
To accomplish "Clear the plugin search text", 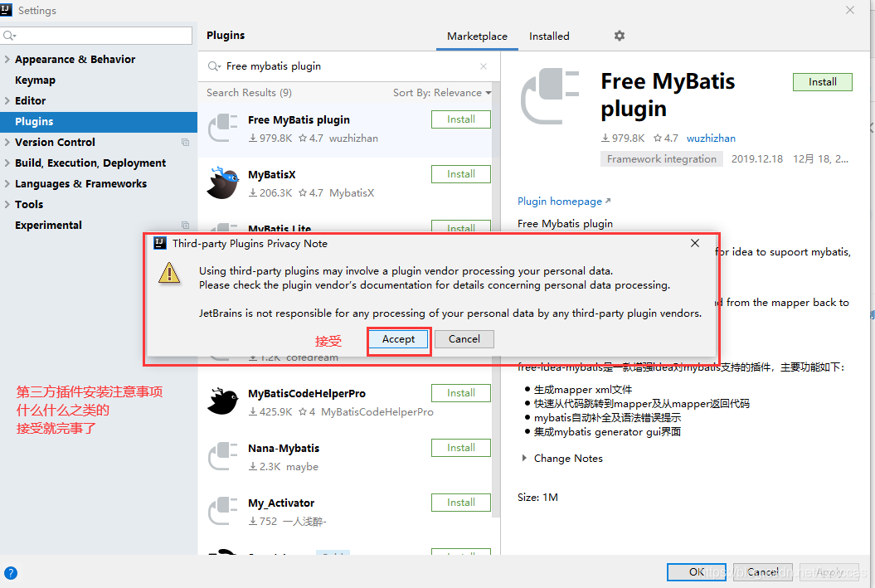I will (484, 66).
